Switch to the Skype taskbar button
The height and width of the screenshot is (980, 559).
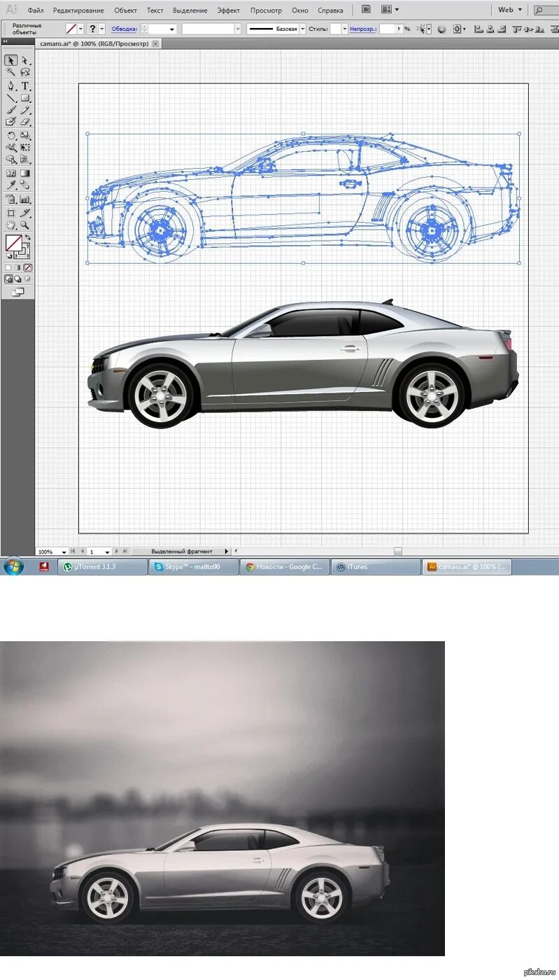193,567
